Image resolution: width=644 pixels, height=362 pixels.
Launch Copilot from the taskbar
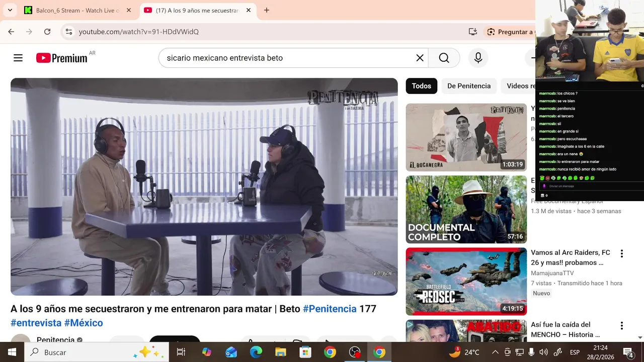[207, 352]
